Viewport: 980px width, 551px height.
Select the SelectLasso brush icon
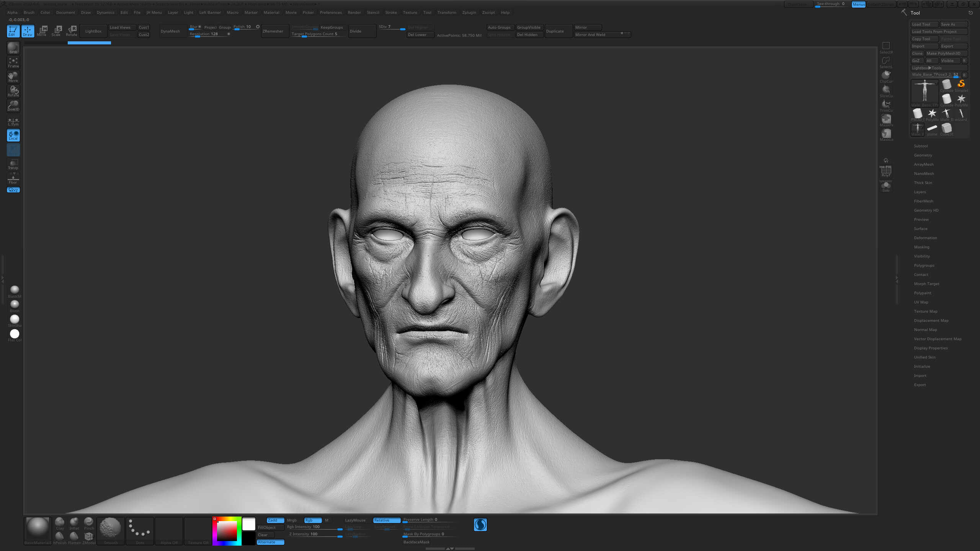click(x=886, y=62)
